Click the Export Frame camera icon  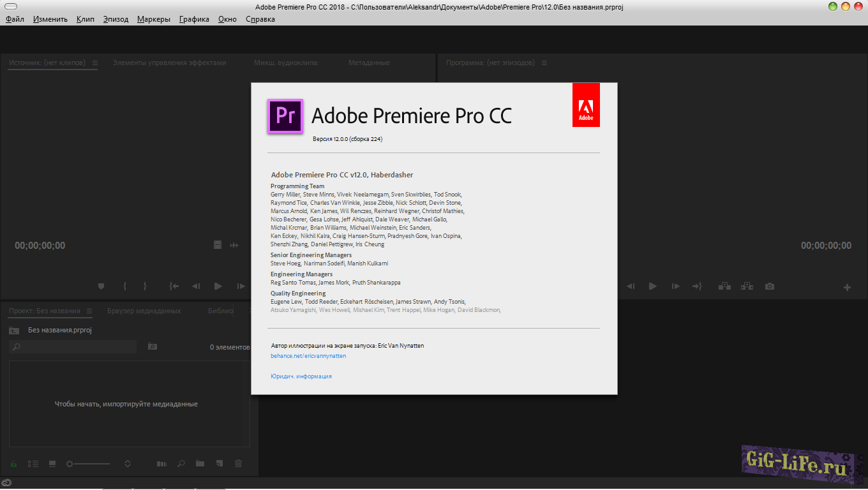[x=770, y=286]
